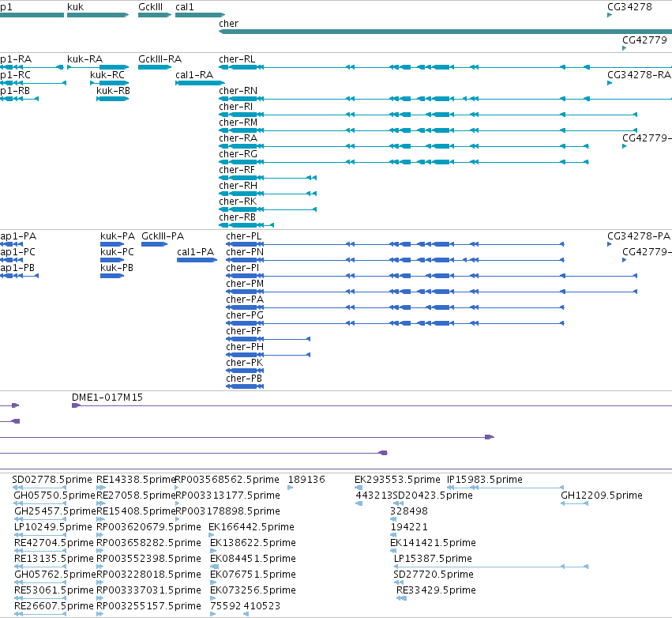The width and height of the screenshot is (672, 618).
Task: Open the RE26607.5prime EST label
Action: [x=54, y=606]
